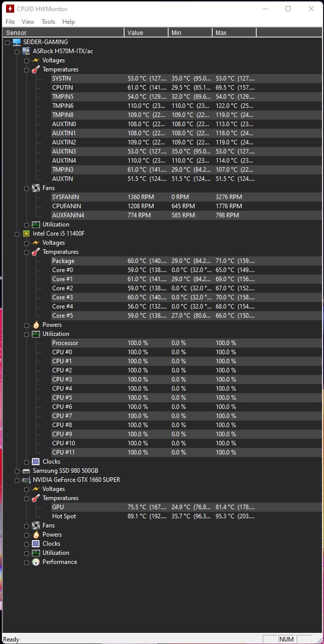Screen dimensions: 324x644
Task: Click the Value column header
Action: [x=146, y=32]
